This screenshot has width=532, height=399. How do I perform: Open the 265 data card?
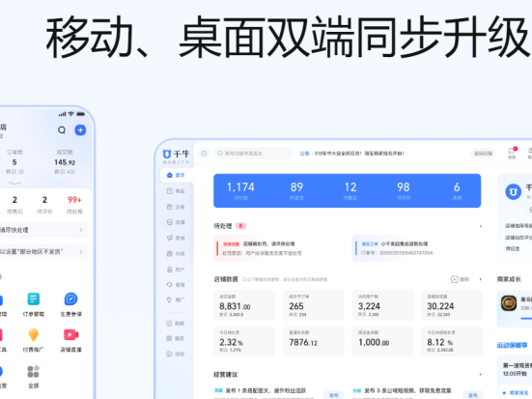[x=314, y=305]
